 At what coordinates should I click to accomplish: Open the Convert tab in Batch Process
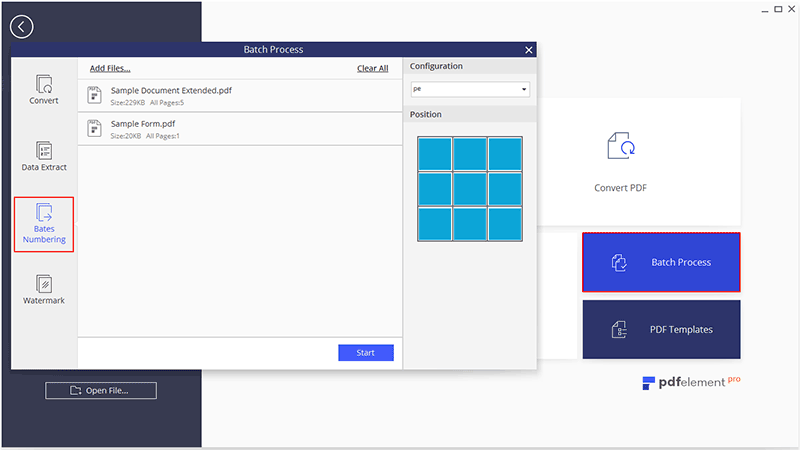point(44,90)
